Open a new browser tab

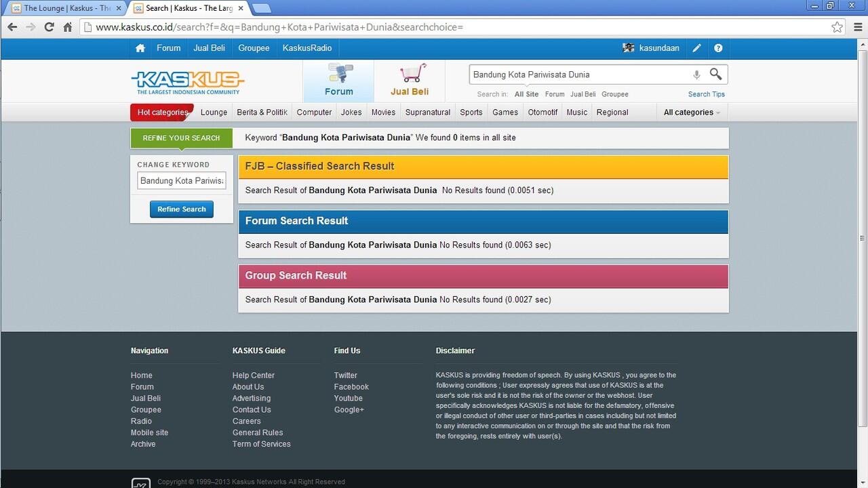[x=262, y=8]
